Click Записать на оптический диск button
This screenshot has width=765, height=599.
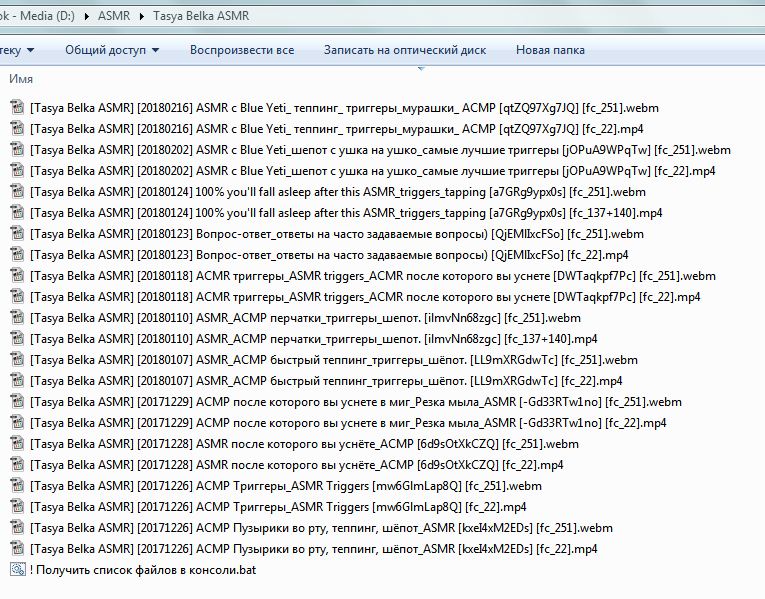click(x=405, y=50)
